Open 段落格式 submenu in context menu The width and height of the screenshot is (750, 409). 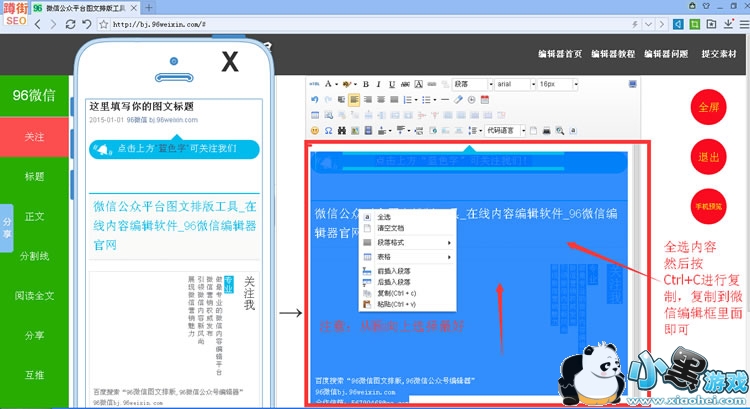coord(408,243)
